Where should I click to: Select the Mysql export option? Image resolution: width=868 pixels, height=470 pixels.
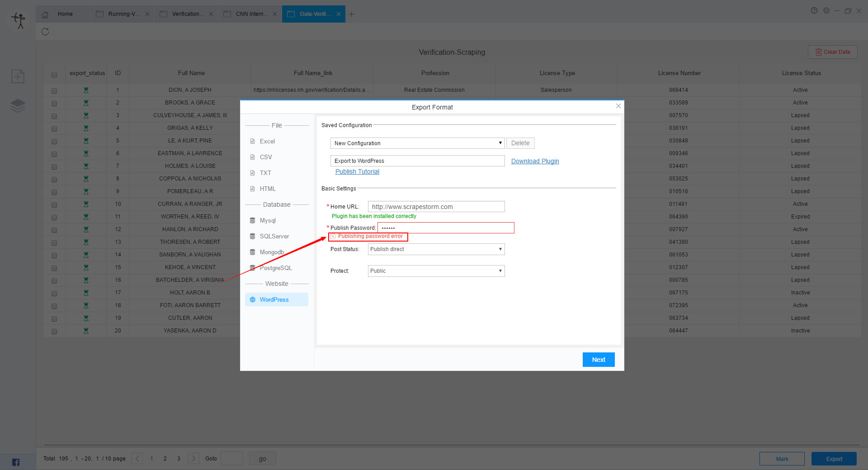pyautogui.click(x=277, y=220)
